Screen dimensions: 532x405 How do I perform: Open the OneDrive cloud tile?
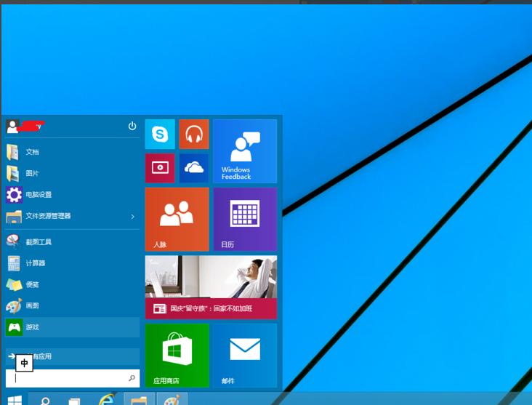click(194, 168)
